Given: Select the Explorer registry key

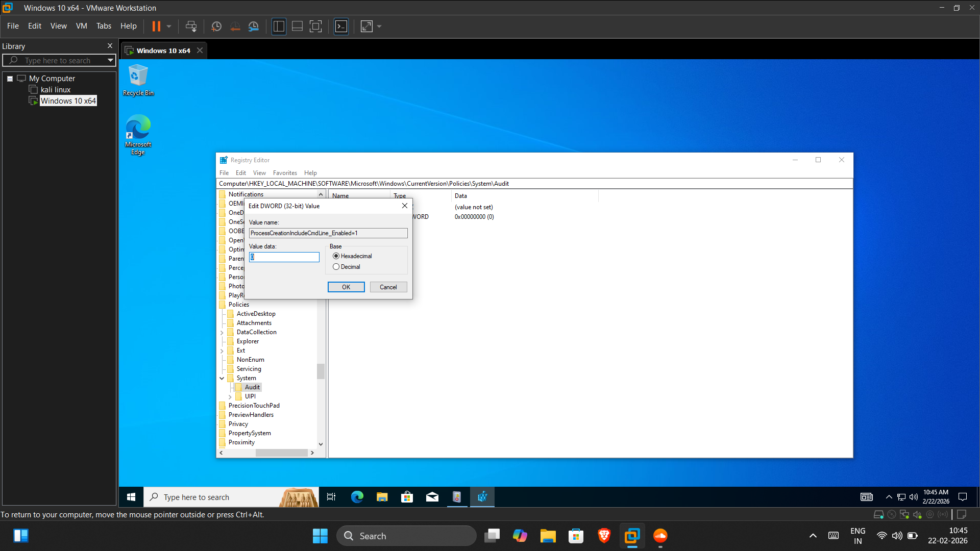Looking at the screenshot, I should click(248, 341).
